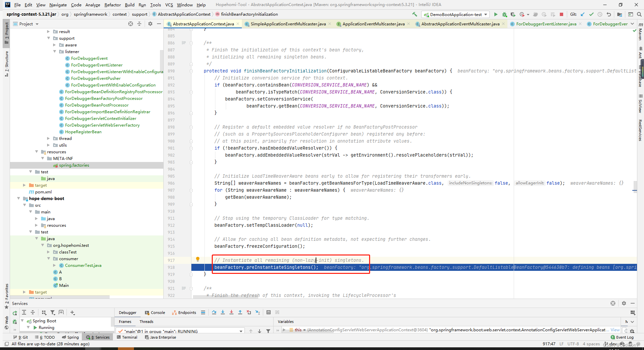Click the UTF-8 encoding in status bar
644x350 pixels.
573,344
